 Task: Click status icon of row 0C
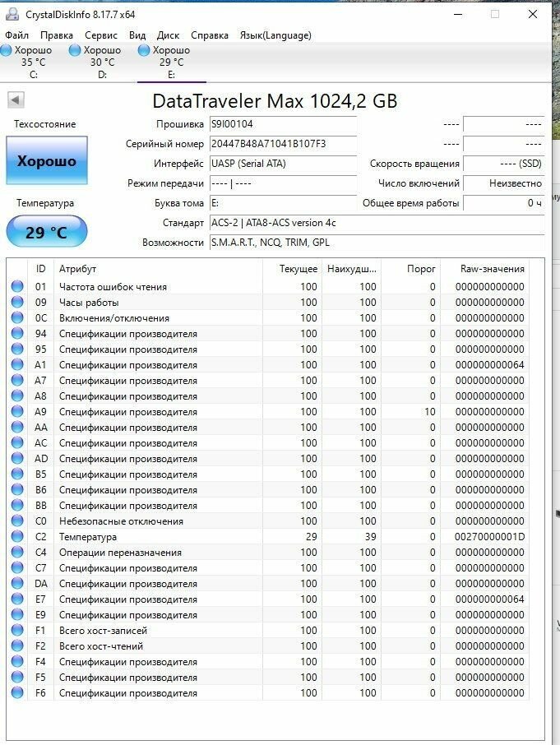pos(17,318)
